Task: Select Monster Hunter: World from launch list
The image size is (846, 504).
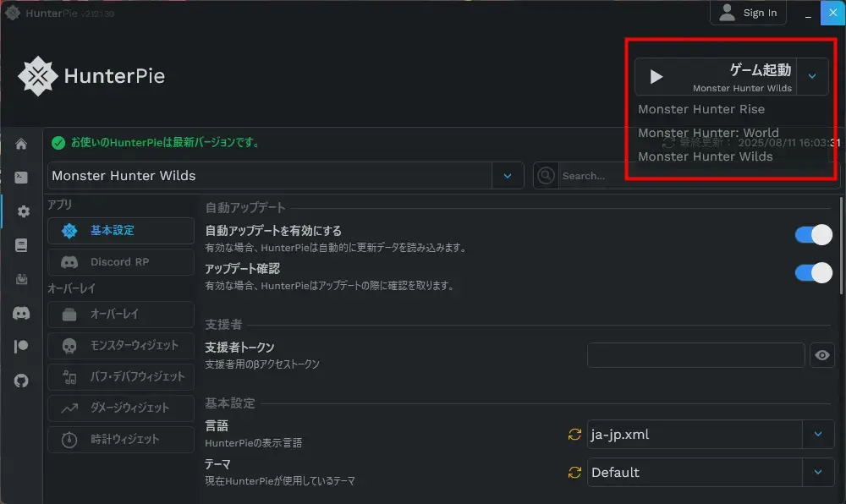Action: [708, 133]
